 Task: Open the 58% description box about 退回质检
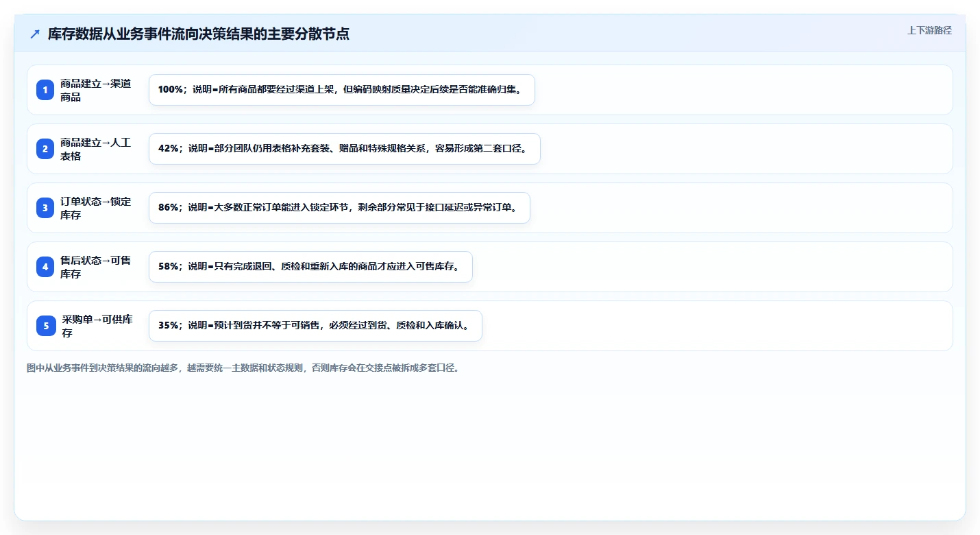pos(310,267)
